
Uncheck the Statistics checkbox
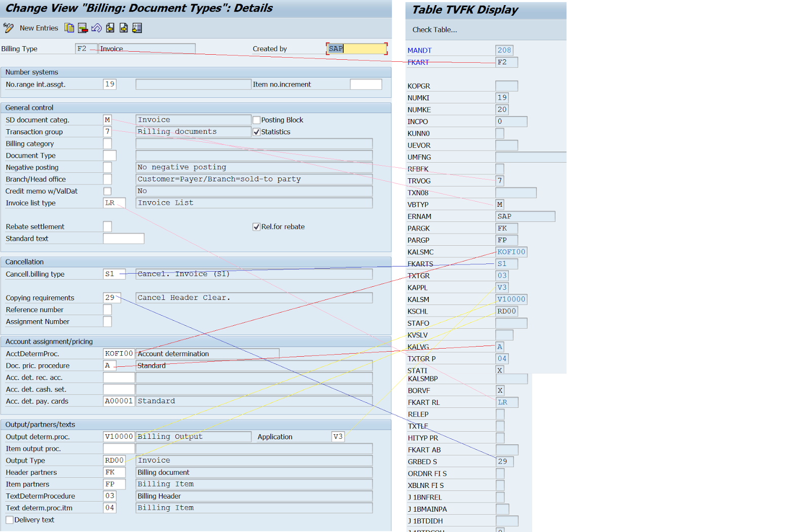tap(256, 132)
